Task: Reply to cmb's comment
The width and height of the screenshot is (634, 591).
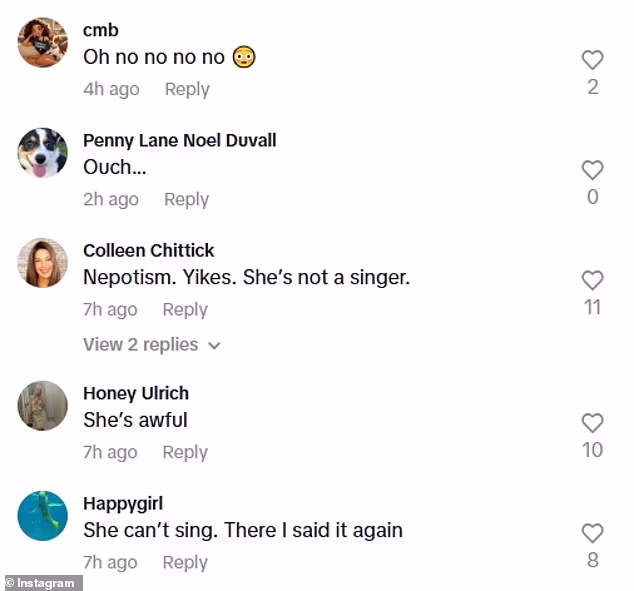Action: tap(187, 89)
